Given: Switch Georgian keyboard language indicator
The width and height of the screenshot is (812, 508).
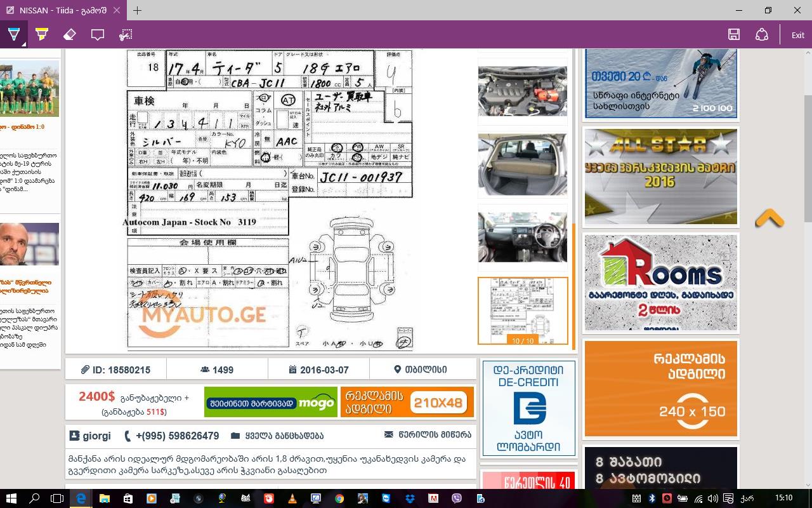Looking at the screenshot, I should point(747,498).
